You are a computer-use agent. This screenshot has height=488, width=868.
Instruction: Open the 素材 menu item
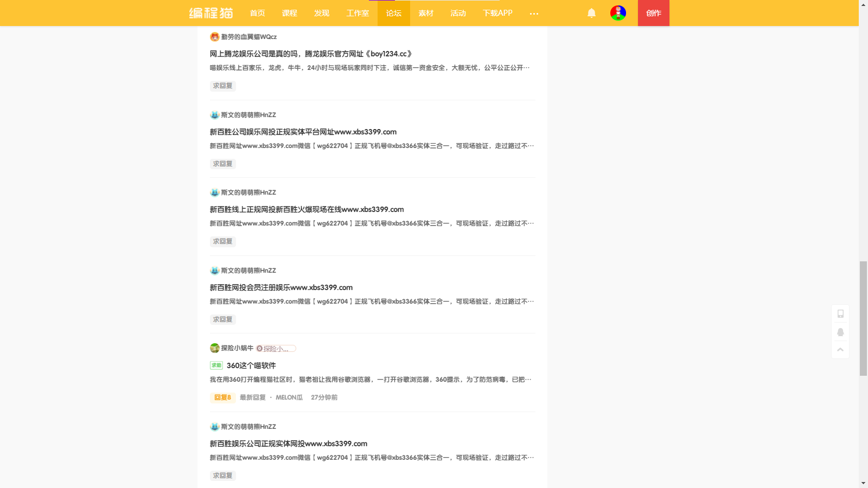pyautogui.click(x=426, y=13)
